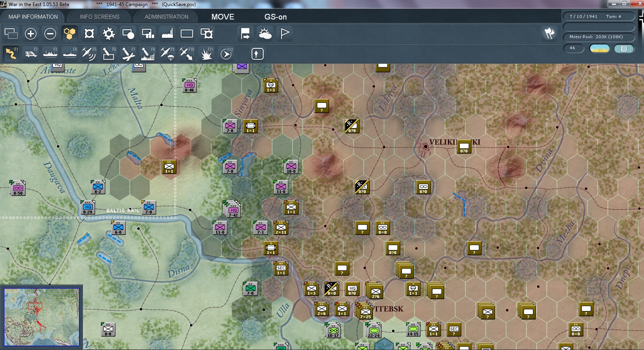Click the factory icon in the toolbar
The height and width of the screenshot is (350, 644).
pos(167,33)
